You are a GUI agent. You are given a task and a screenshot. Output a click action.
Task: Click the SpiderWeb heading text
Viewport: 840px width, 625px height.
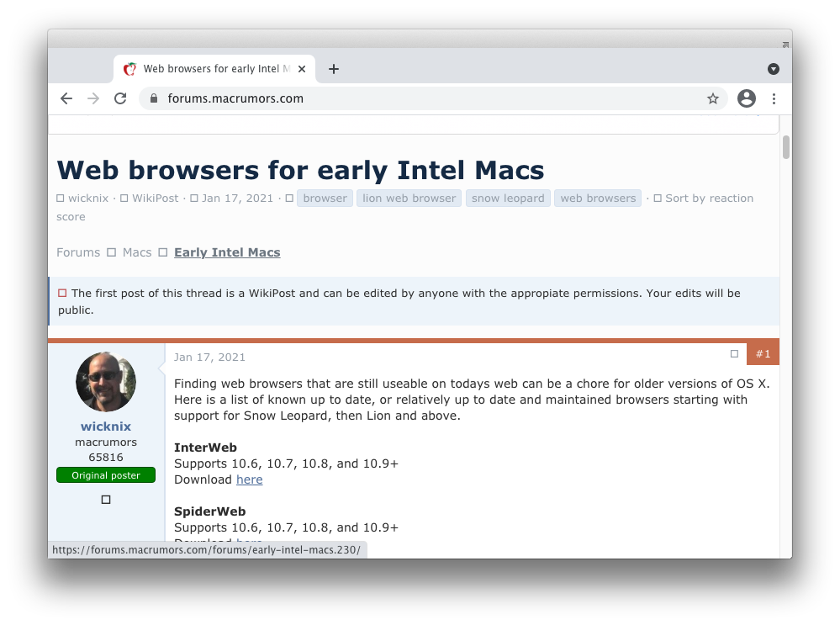pos(210,511)
